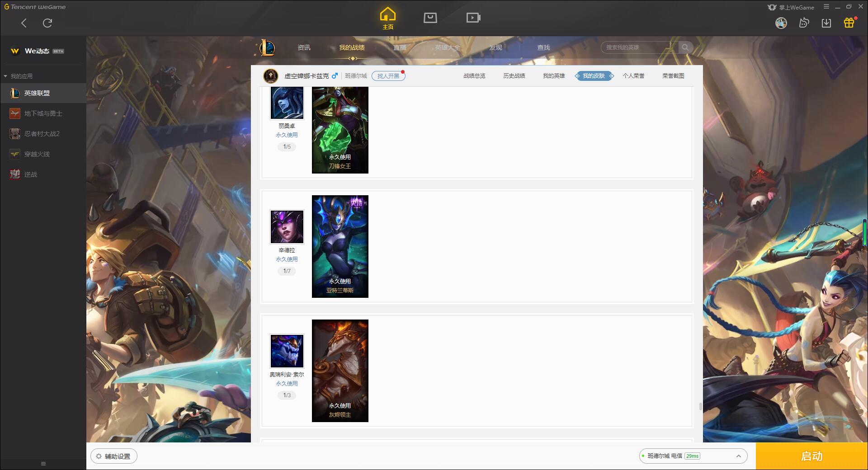Refresh the page with reload icon
This screenshot has height=470, width=868.
[47, 23]
